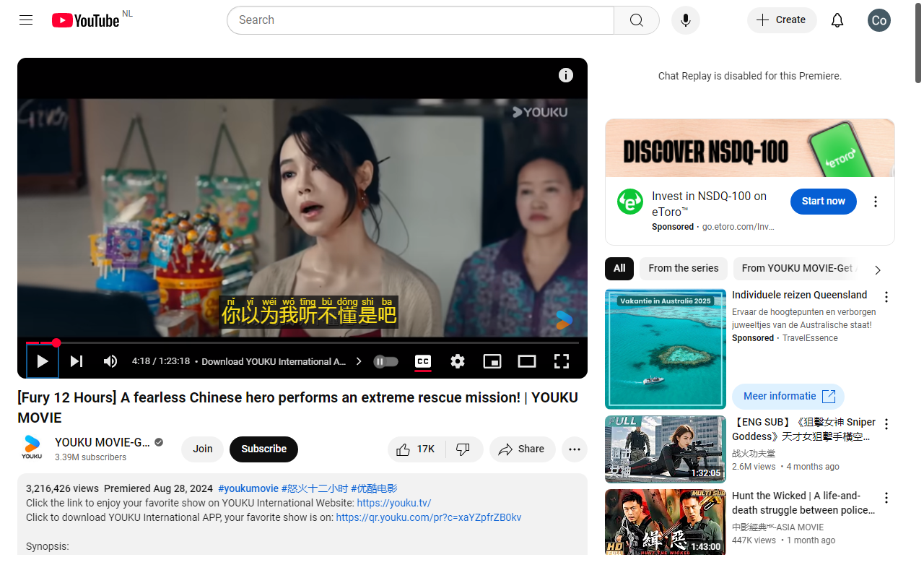Viewport: 924px width, 578px height.
Task: Open the #youkumovie hashtag
Action: point(248,488)
